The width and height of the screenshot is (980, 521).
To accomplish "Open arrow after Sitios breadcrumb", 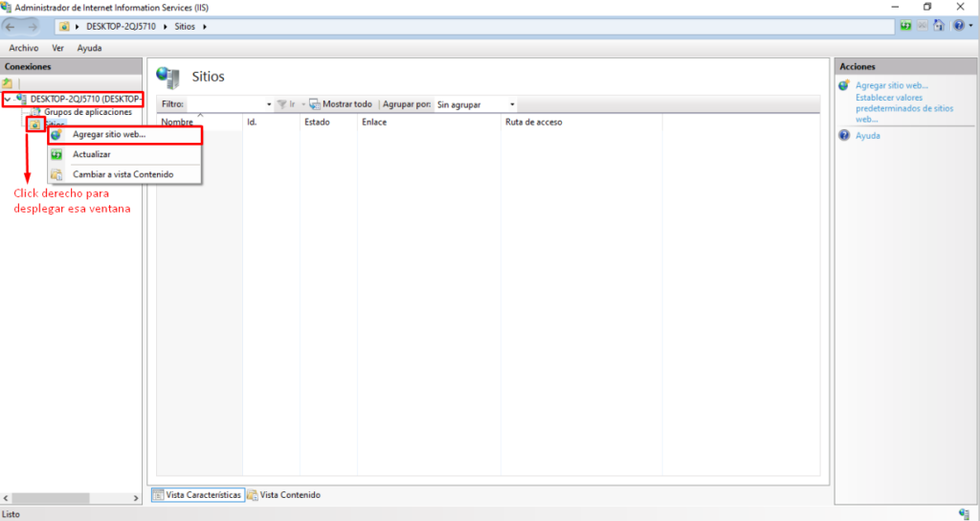I will (205, 26).
